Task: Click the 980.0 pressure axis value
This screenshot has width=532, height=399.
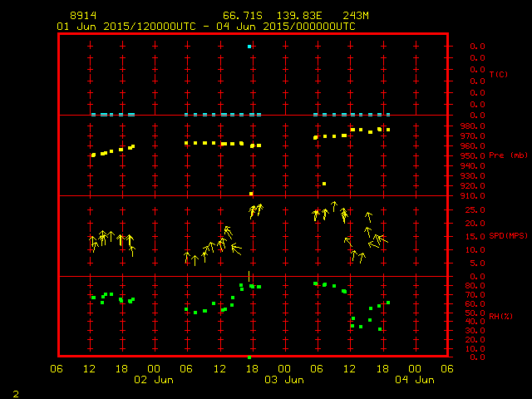Action: coord(472,126)
